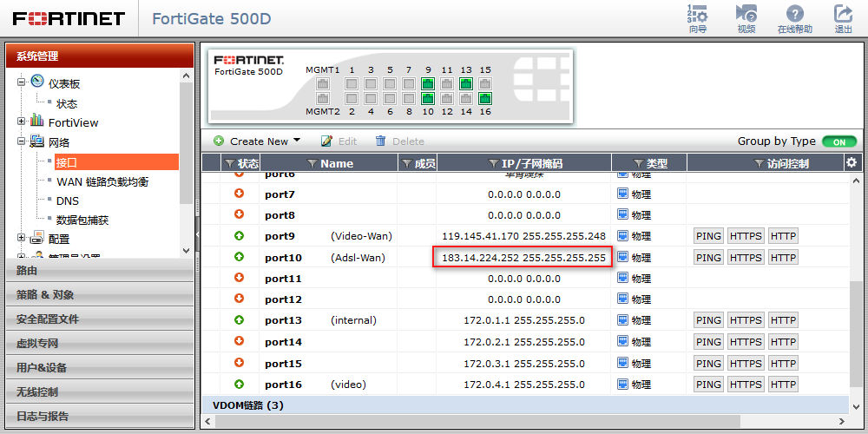Collapse the VDOM链路 (3) group row
The image size is (868, 434).
[x=523, y=405]
